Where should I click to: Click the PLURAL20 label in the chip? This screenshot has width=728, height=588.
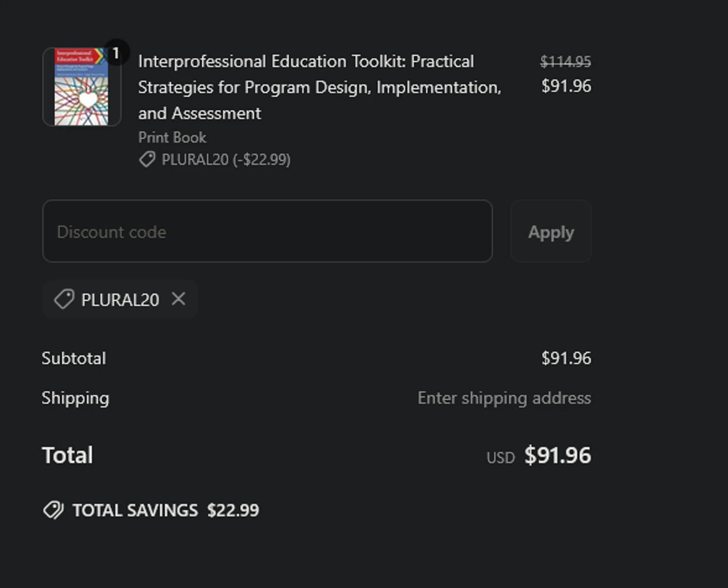pyautogui.click(x=120, y=300)
